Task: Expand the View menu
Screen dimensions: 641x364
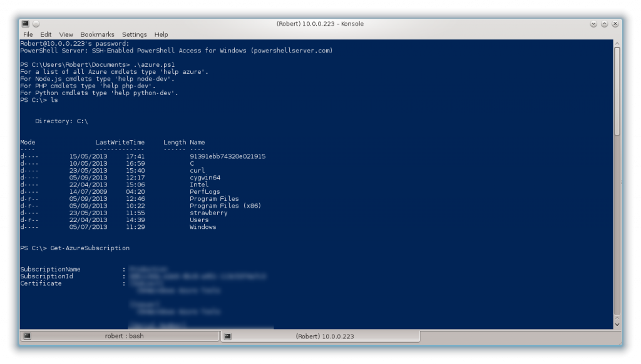Action: pos(66,34)
